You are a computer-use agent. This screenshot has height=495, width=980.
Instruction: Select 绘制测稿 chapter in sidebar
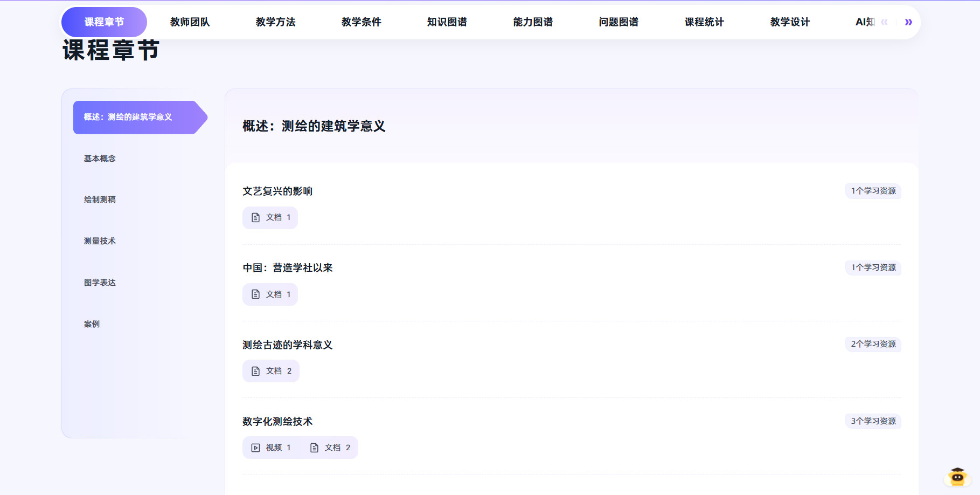(x=100, y=200)
